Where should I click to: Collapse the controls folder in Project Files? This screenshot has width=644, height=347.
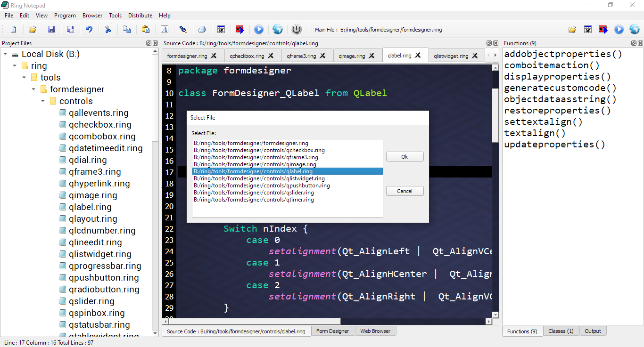43,101
